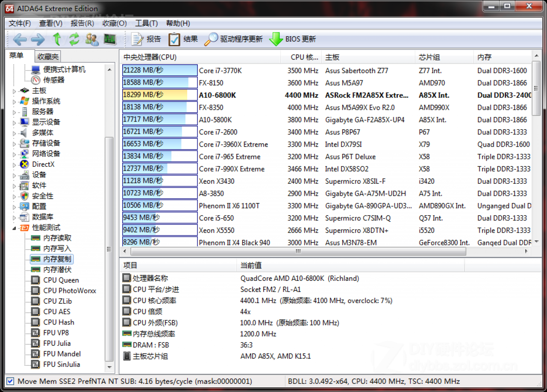Viewport: 547px width, 392px height.
Task: Toggle the checkbox in the status bar
Action: coord(11,381)
